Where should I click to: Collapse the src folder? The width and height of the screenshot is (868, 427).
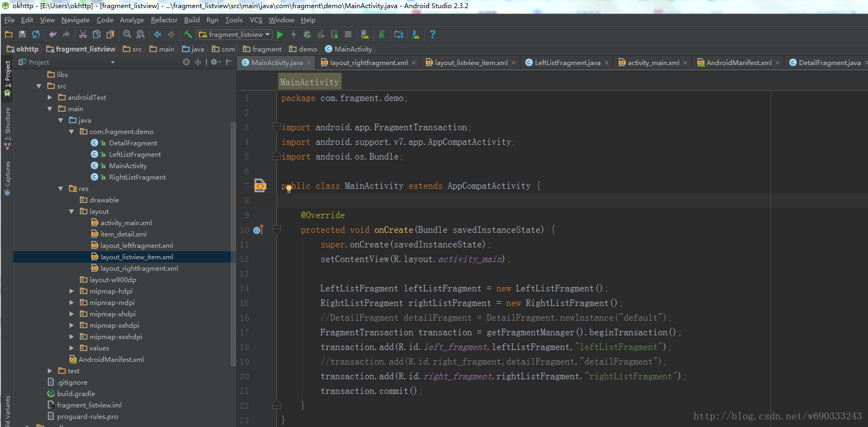[39, 86]
